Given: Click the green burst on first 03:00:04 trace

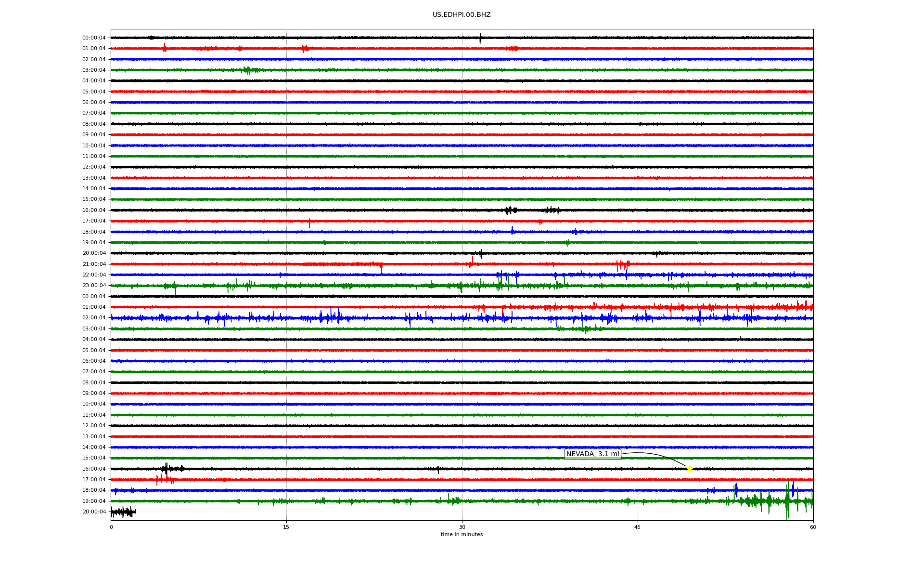Looking at the screenshot, I should pos(247,70).
